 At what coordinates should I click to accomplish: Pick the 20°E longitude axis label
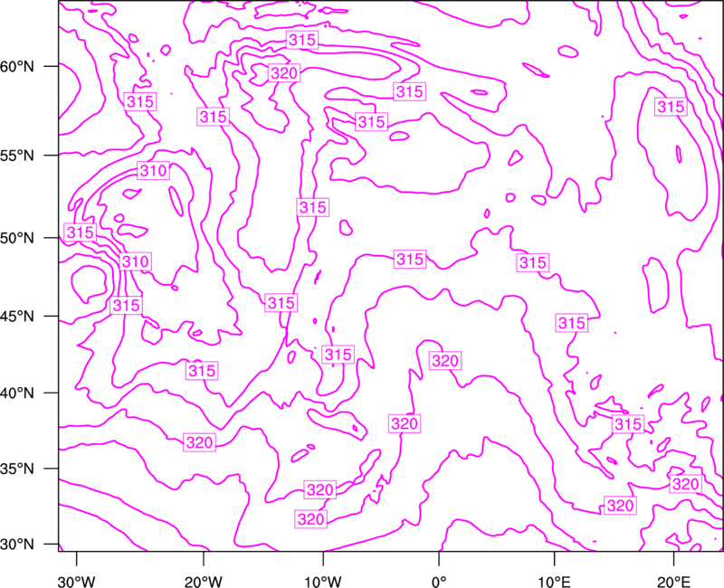[x=673, y=582]
